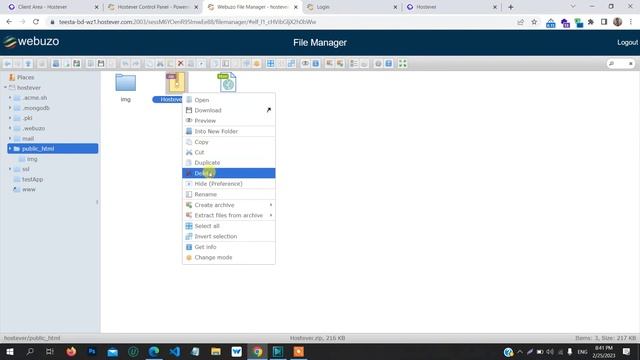Choose Hide (Preference) menu entry
The image size is (640, 360).
229,184
